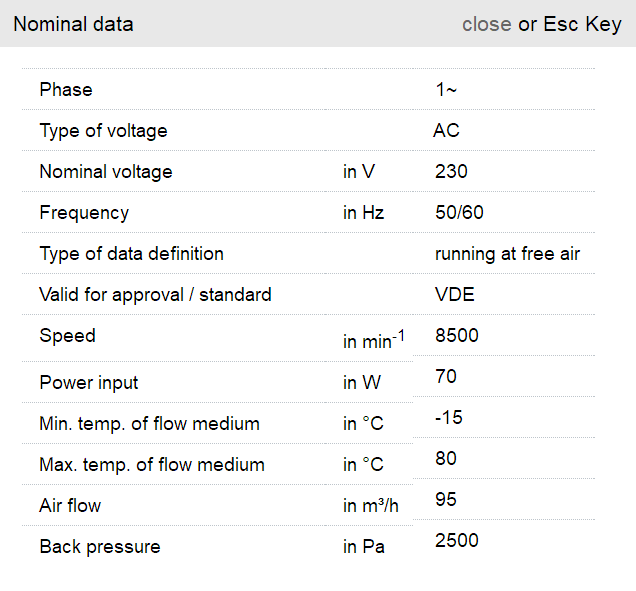The width and height of the screenshot is (636, 591).
Task: Click the Air flow label
Action: pyautogui.click(x=70, y=506)
